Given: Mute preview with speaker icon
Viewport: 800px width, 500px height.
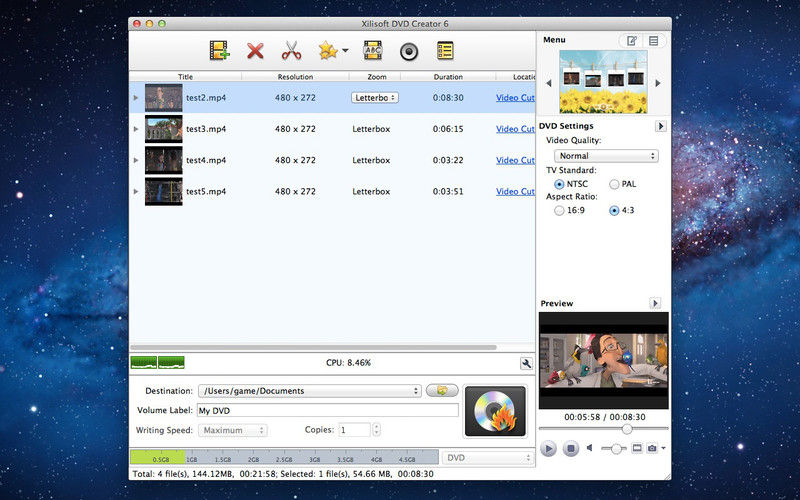Looking at the screenshot, I should [x=590, y=448].
